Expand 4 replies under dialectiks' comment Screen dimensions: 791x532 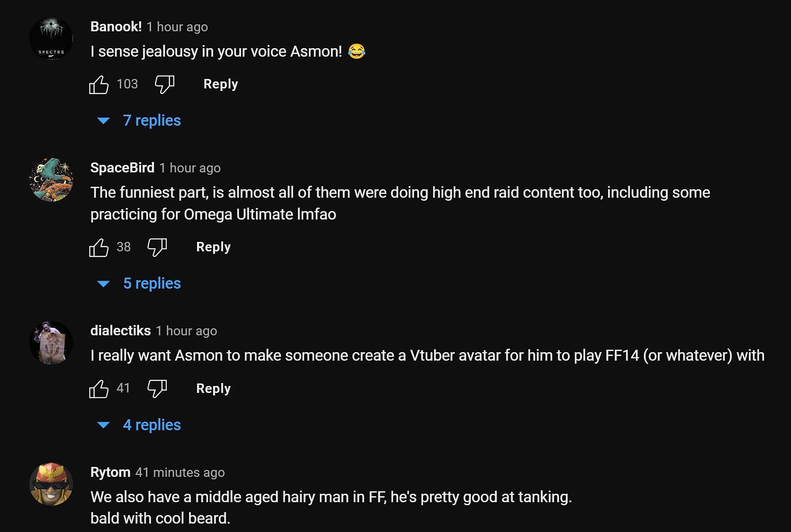click(x=151, y=425)
